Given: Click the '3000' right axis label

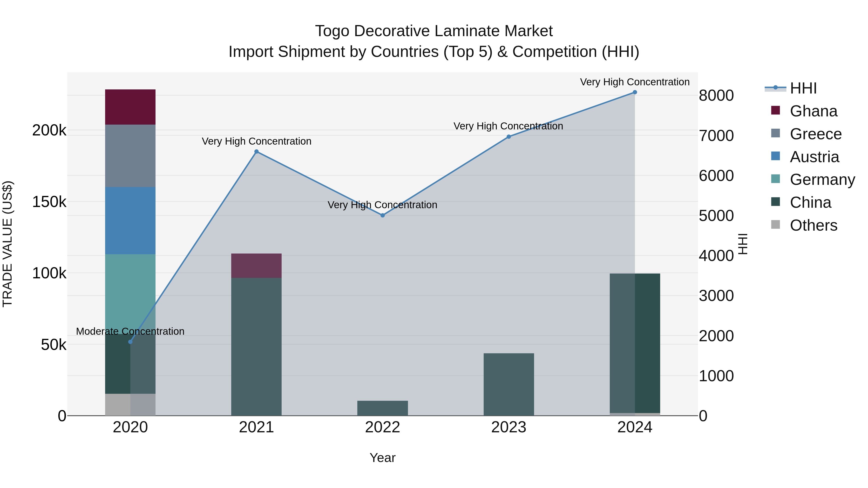Looking at the screenshot, I should click(716, 296).
